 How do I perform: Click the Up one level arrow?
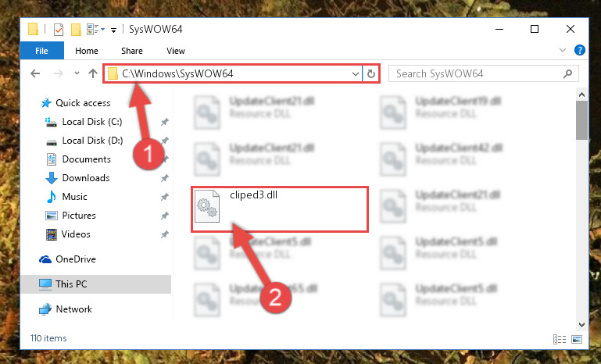click(93, 73)
